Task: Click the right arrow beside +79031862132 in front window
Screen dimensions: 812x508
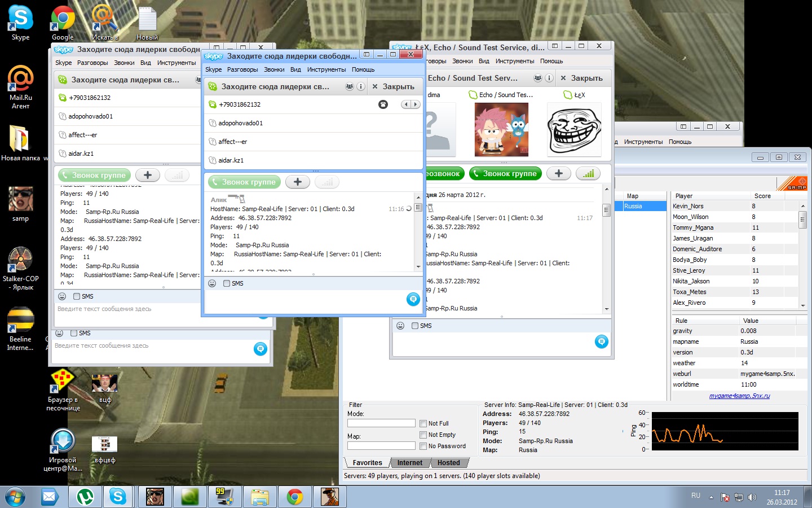Action: [x=416, y=104]
